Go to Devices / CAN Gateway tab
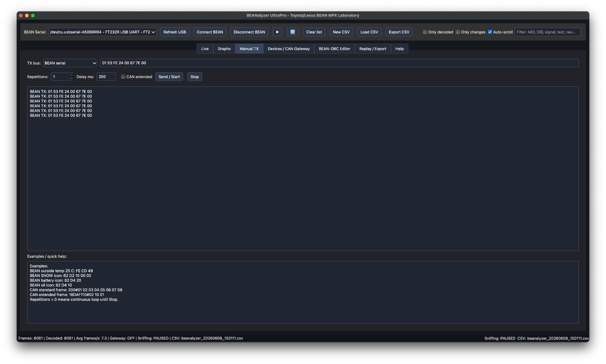The height and width of the screenshot is (364, 606). (289, 49)
